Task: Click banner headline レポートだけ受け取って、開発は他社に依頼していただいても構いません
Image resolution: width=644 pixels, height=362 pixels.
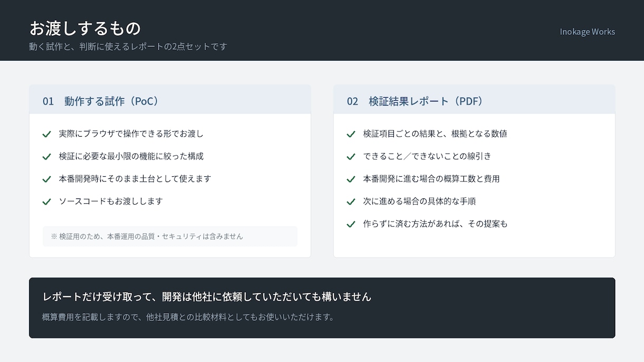Action: pyautogui.click(x=207, y=297)
